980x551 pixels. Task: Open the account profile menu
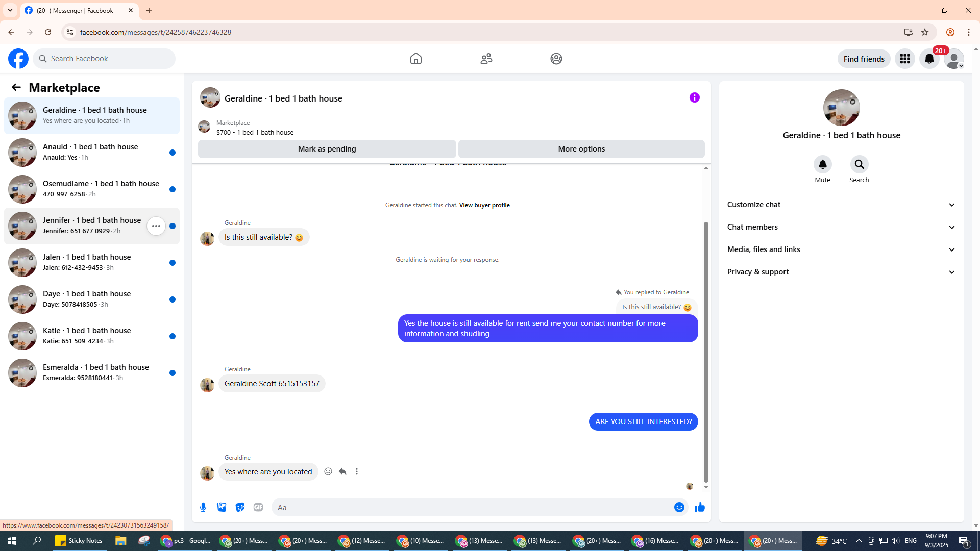click(954, 59)
